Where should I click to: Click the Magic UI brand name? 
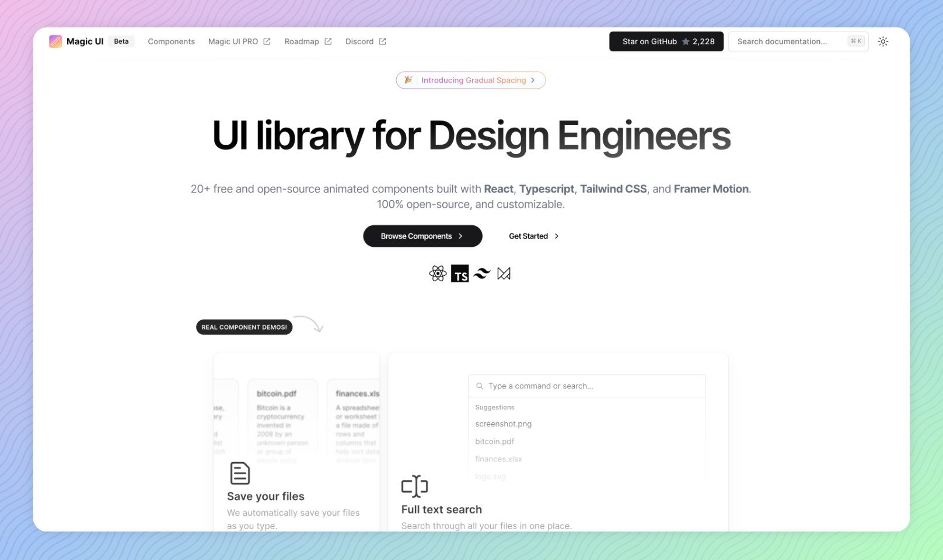point(85,41)
